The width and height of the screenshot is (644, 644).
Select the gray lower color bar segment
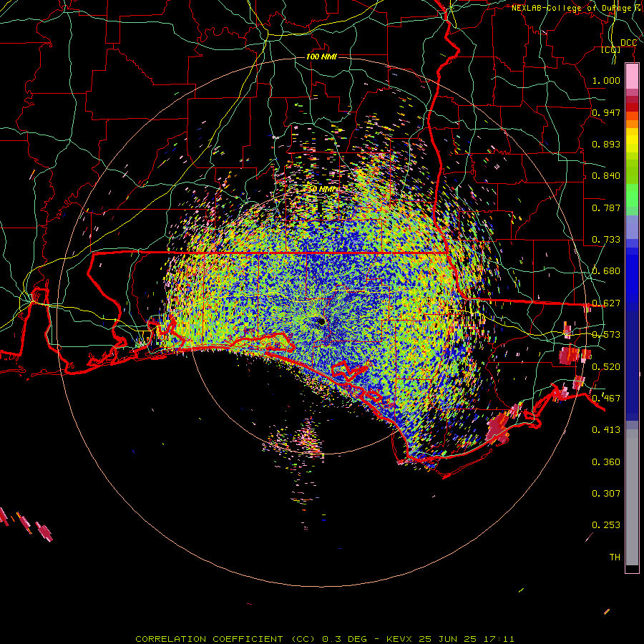632,497
